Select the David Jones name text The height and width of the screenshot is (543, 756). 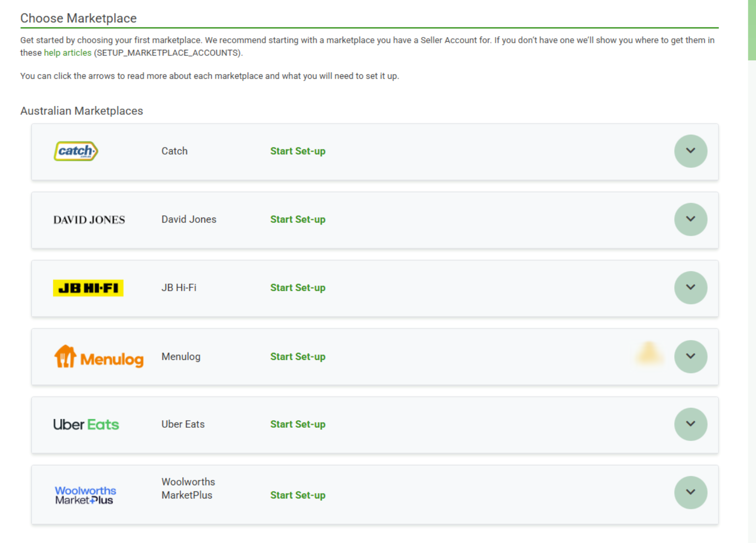(x=189, y=219)
